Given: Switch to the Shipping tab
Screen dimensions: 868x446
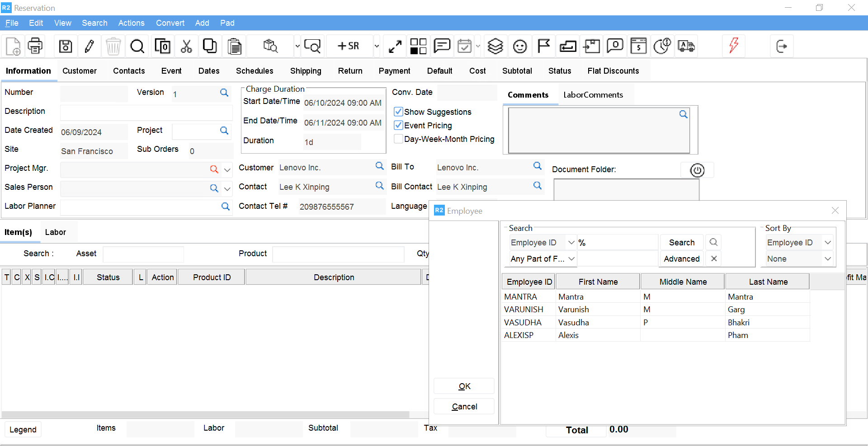Looking at the screenshot, I should tap(306, 71).
